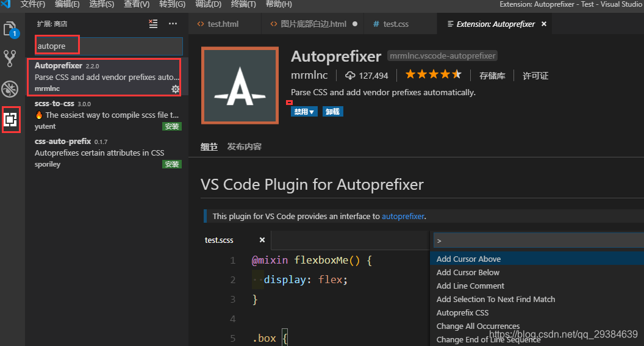Viewport: 644px width, 346px height.
Task: Click the 127,494 download count
Action: point(373,76)
